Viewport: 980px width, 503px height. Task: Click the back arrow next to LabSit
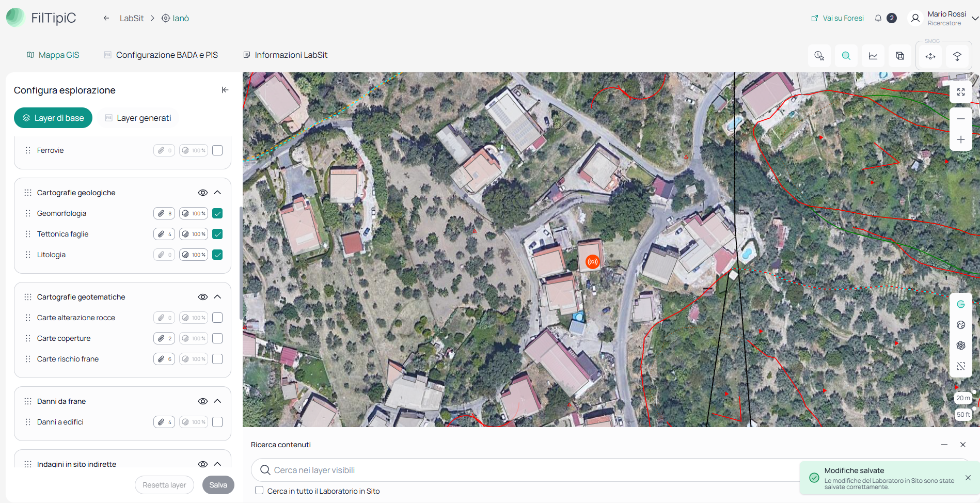pos(106,18)
